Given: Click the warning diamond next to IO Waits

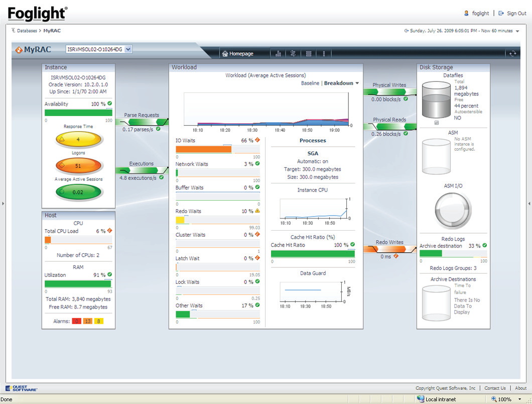Looking at the screenshot, I should 256,141.
